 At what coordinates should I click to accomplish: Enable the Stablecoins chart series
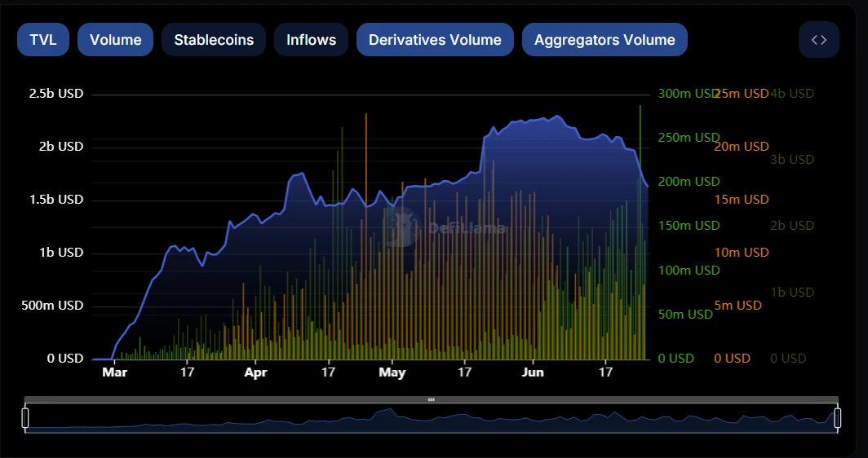[x=214, y=40]
